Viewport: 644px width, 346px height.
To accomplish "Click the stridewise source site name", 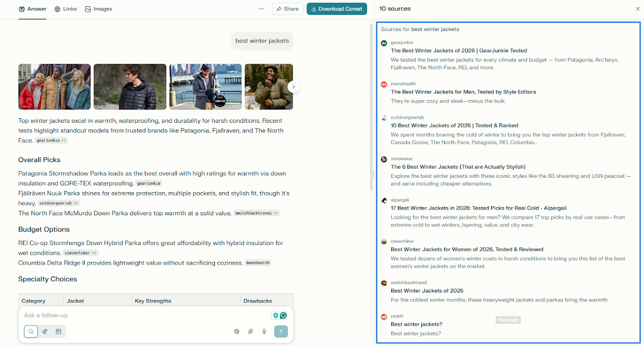I will (402, 159).
